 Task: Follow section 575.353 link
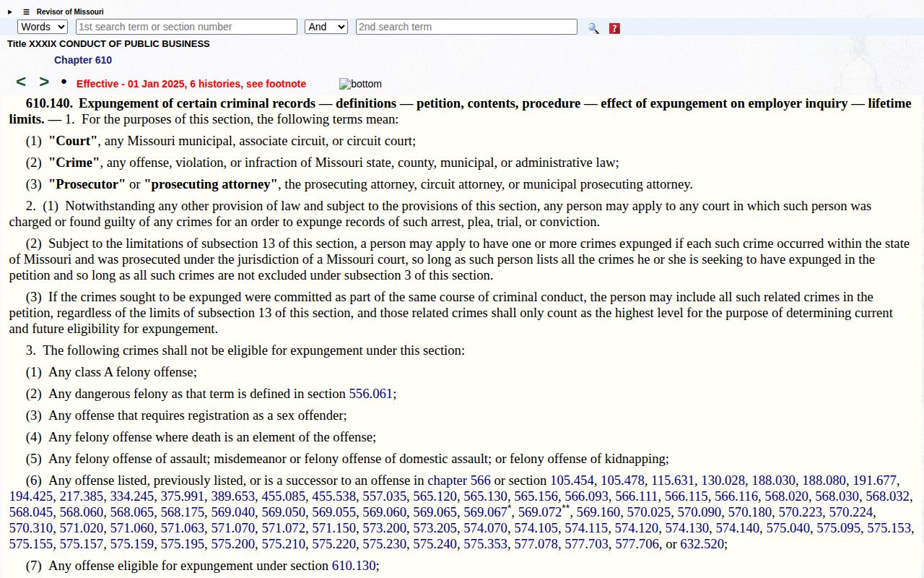point(486,544)
